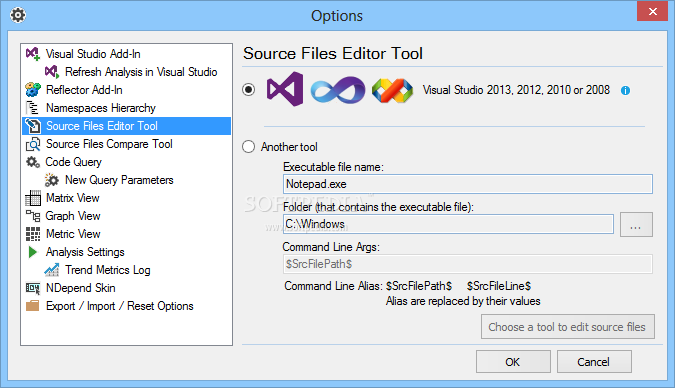The height and width of the screenshot is (388, 675).
Task: Click the Executable file name field
Action: tap(468, 184)
